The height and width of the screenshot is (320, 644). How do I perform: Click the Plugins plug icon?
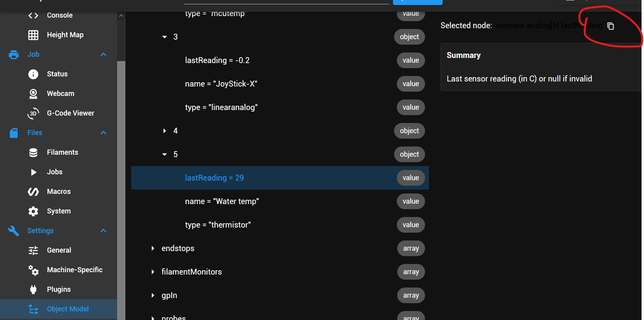(x=33, y=289)
